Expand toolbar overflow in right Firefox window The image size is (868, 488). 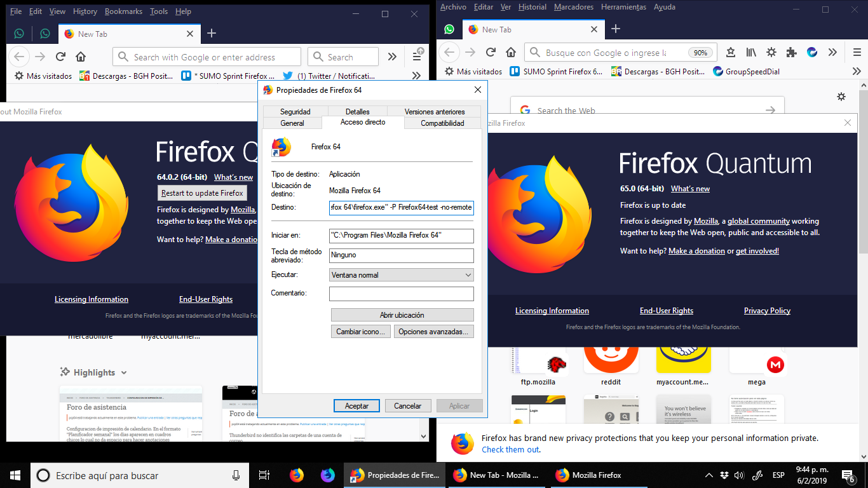[x=832, y=52]
